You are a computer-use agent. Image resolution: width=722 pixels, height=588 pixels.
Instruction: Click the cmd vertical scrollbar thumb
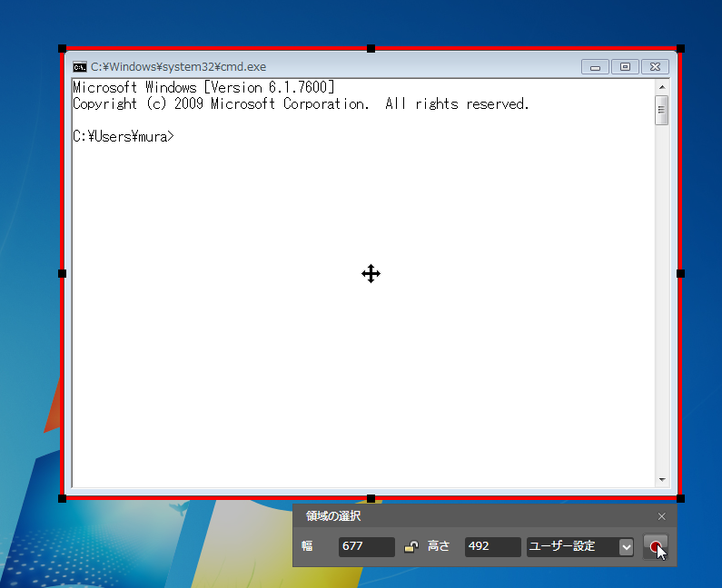[x=662, y=110]
